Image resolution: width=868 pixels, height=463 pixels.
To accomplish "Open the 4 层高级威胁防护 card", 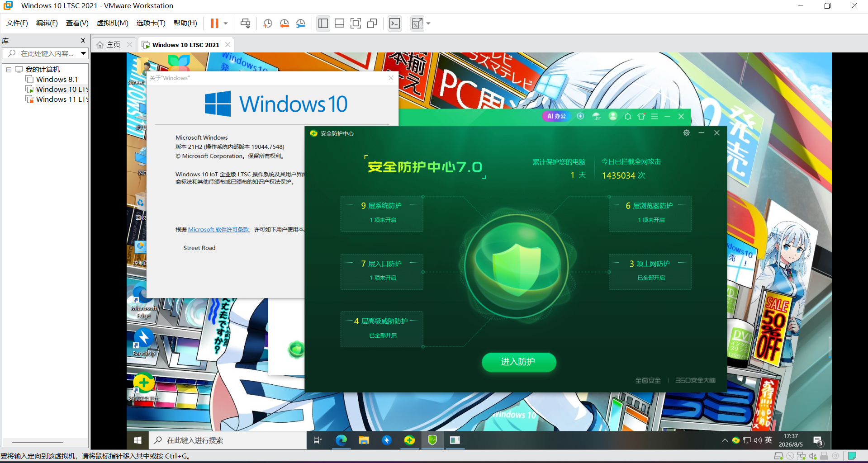I will (382, 329).
